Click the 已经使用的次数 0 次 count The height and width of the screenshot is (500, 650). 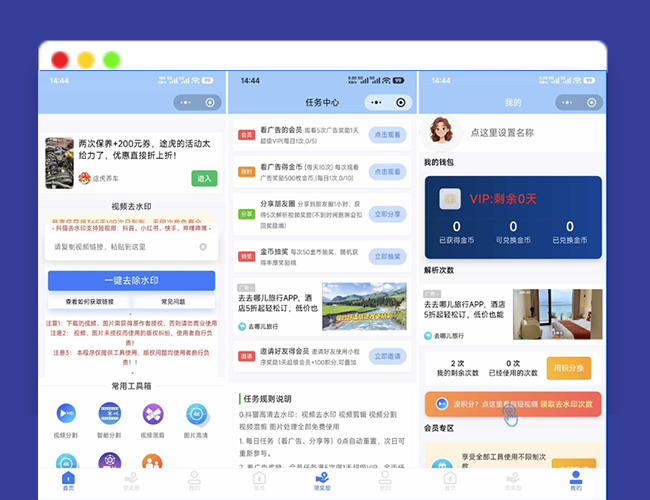pos(513,363)
